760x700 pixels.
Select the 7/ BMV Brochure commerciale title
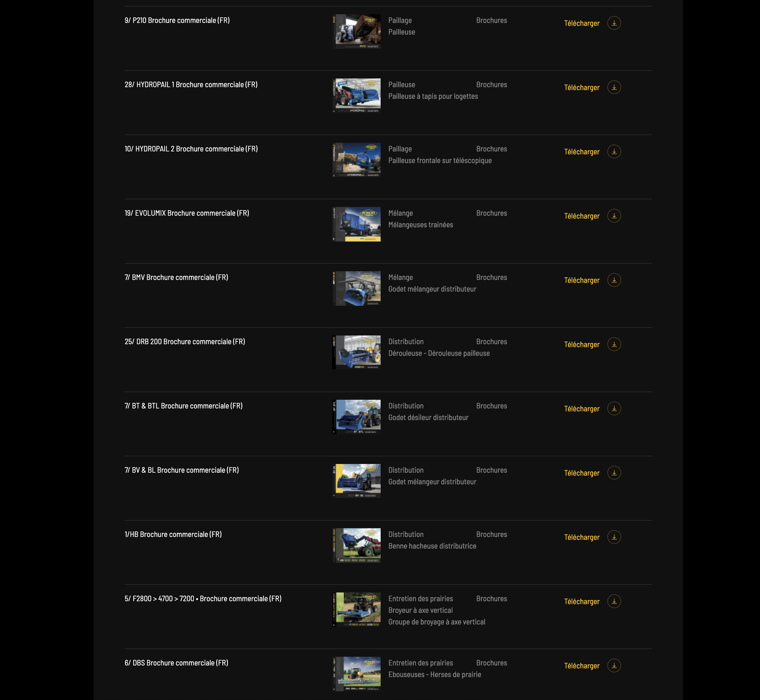(x=176, y=278)
